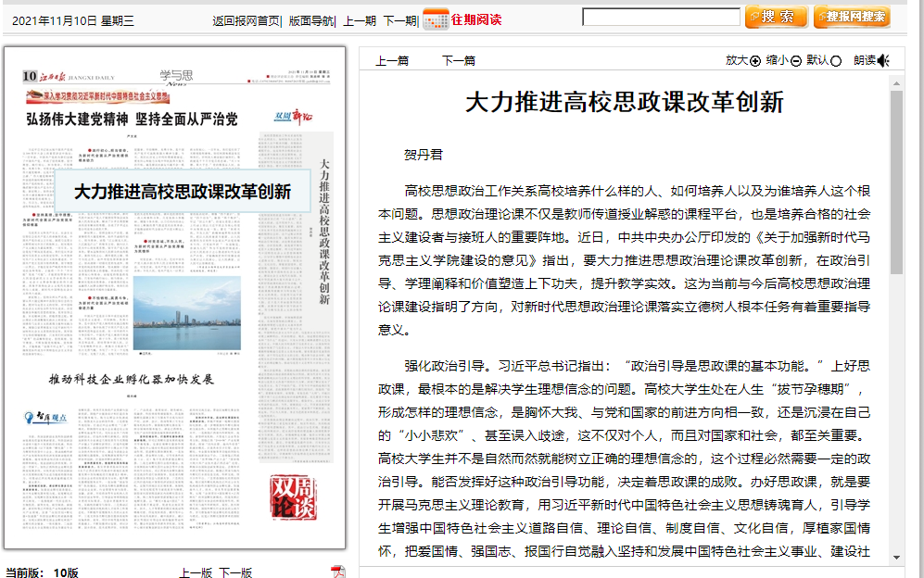Open 上一篇 previous article
The height and width of the screenshot is (578, 924).
(392, 60)
